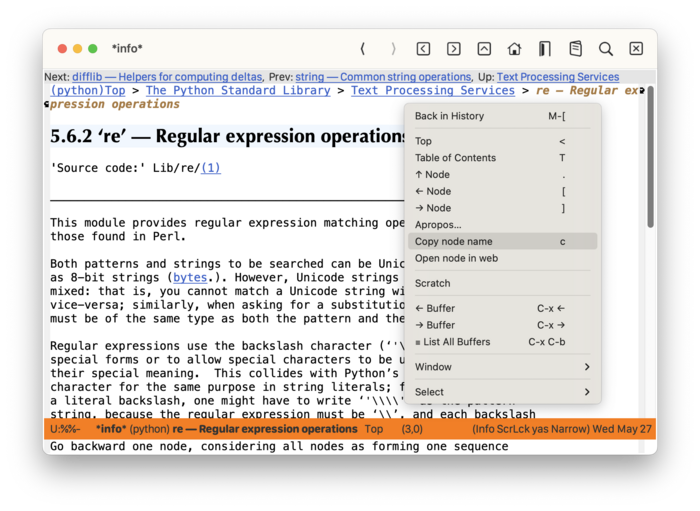Switch to next Buffer menu item
700x511 pixels.
tap(503, 325)
